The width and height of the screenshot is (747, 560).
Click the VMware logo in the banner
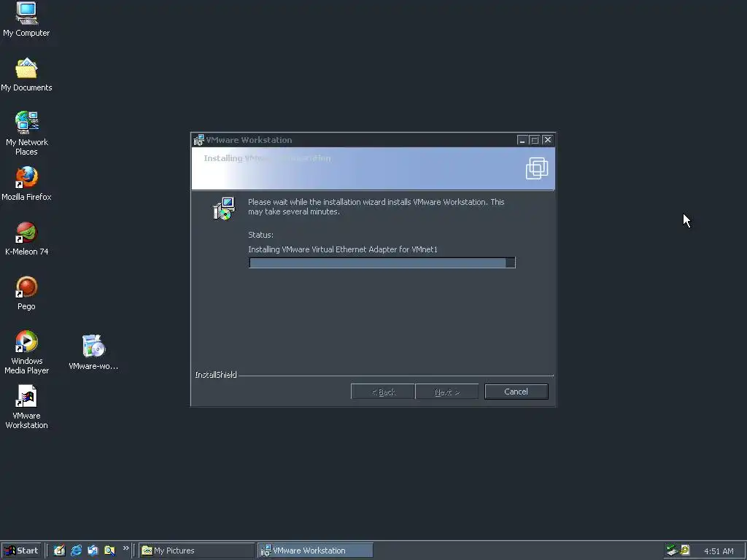click(537, 168)
